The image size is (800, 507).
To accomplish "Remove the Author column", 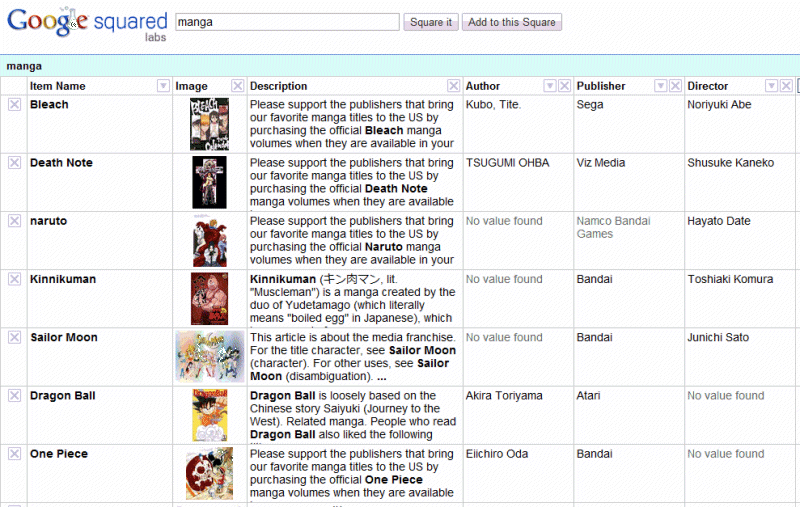I will (564, 86).
